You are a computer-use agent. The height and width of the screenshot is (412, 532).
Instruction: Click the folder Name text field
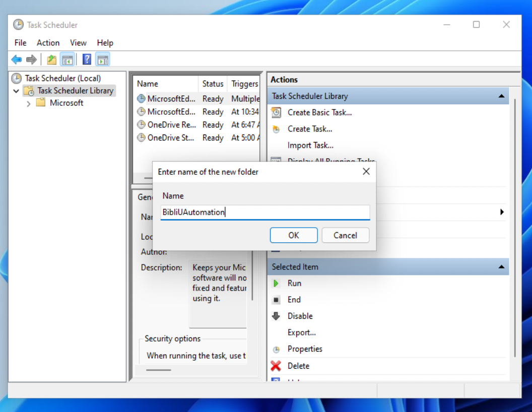click(x=265, y=212)
